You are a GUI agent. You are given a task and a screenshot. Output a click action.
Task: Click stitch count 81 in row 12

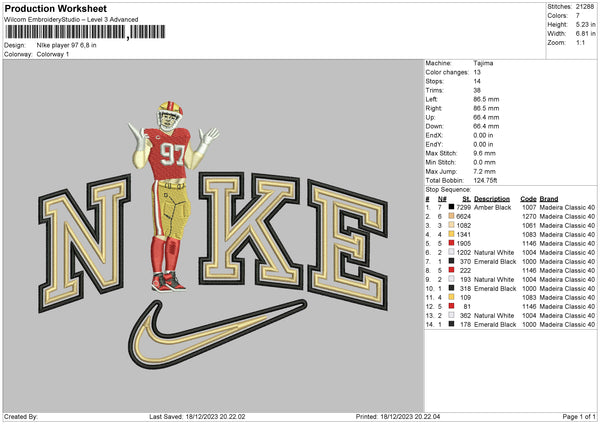click(467, 306)
